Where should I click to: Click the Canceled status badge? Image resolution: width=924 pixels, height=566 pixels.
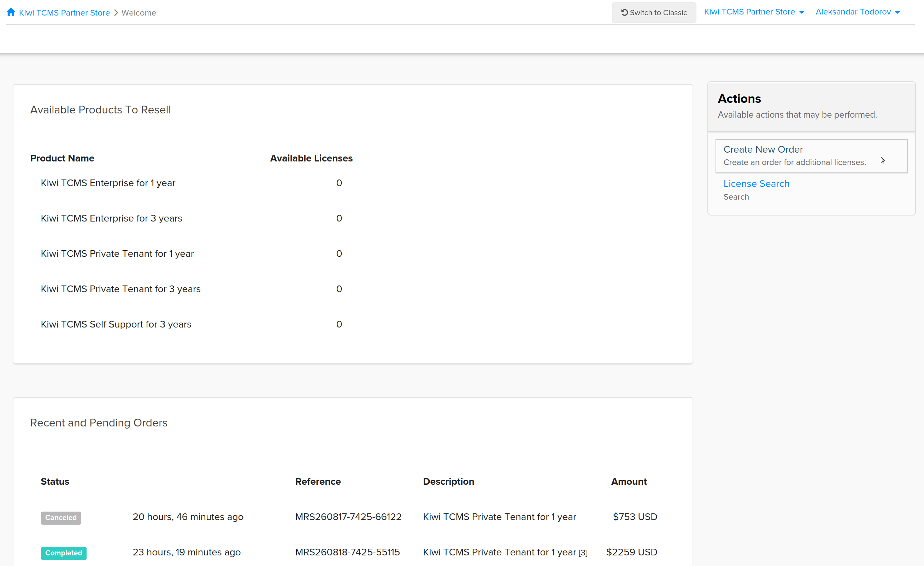click(61, 518)
